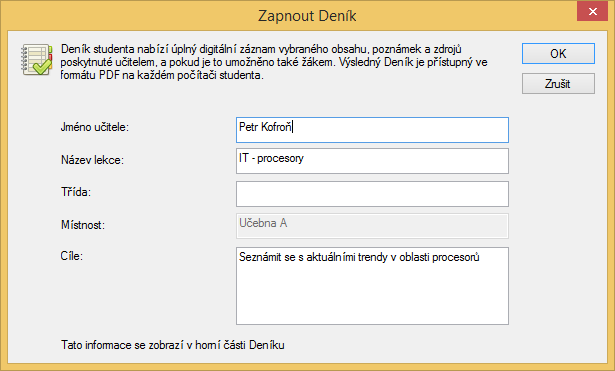Click the 'Název lekce:' label
615x371 pixels.
coord(92,160)
